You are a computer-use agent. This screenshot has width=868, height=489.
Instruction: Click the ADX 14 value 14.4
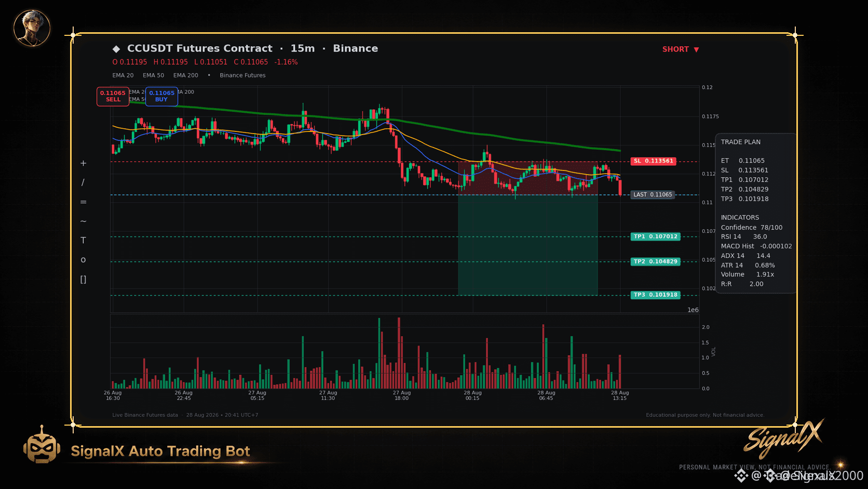click(x=763, y=256)
